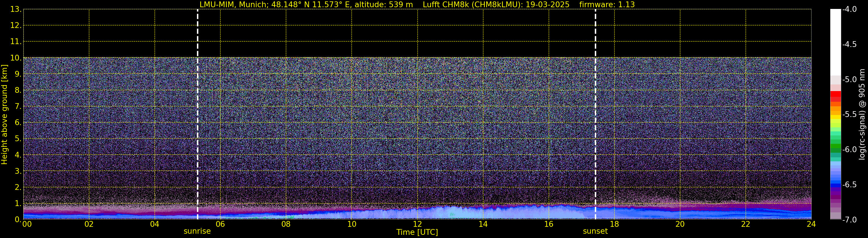
Task: Click the '2.' height axis tick label
Action: [x=18, y=188]
